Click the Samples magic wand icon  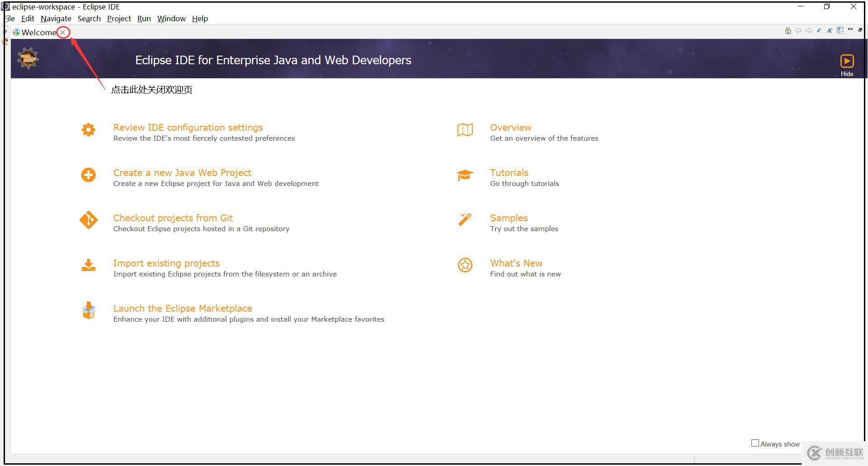[465, 219]
